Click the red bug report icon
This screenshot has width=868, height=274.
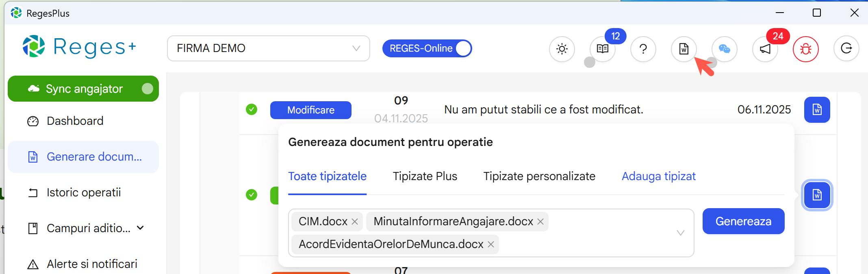point(806,49)
